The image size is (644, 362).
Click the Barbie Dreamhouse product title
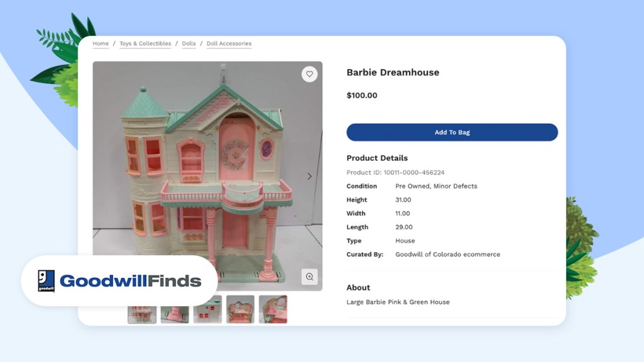point(392,72)
